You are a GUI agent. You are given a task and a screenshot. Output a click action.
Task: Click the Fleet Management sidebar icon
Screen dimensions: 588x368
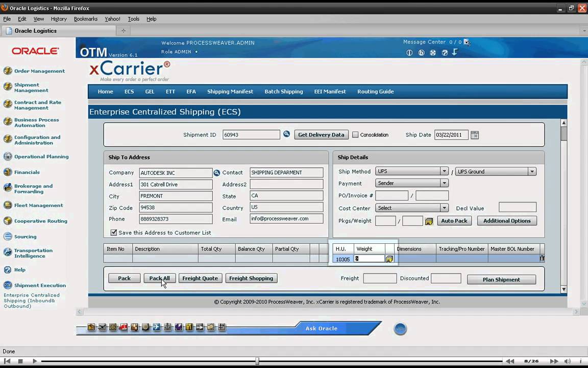point(8,205)
